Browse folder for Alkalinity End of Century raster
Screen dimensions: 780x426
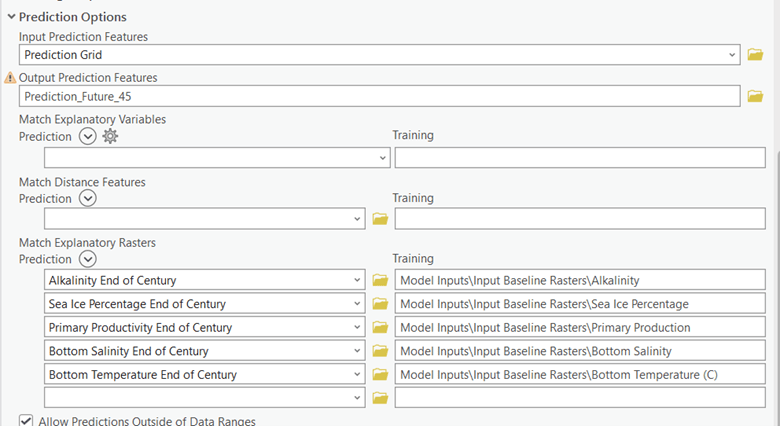pyautogui.click(x=380, y=281)
